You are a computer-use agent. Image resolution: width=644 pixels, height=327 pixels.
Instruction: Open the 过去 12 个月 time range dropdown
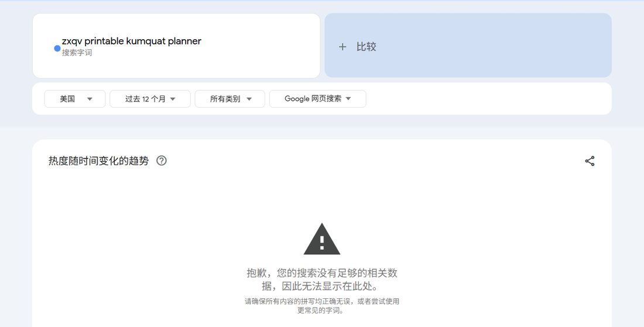click(x=150, y=98)
